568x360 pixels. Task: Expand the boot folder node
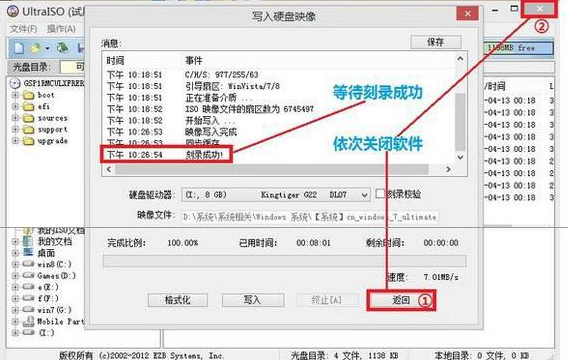click(15, 95)
